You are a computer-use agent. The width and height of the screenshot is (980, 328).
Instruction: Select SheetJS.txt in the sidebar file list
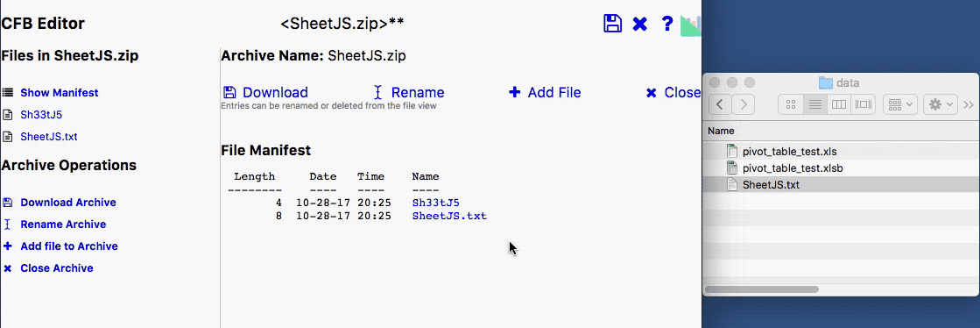click(49, 137)
